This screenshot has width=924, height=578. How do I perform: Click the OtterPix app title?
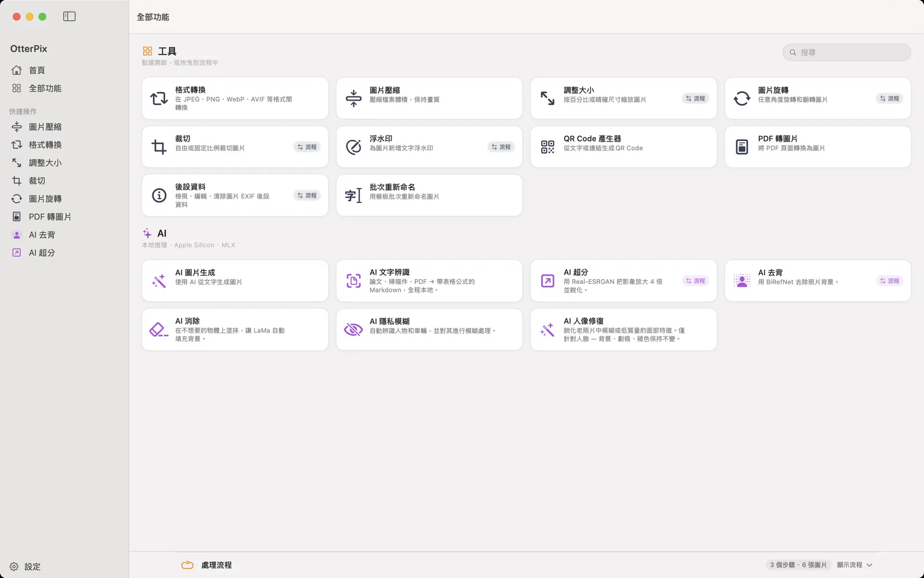[29, 49]
